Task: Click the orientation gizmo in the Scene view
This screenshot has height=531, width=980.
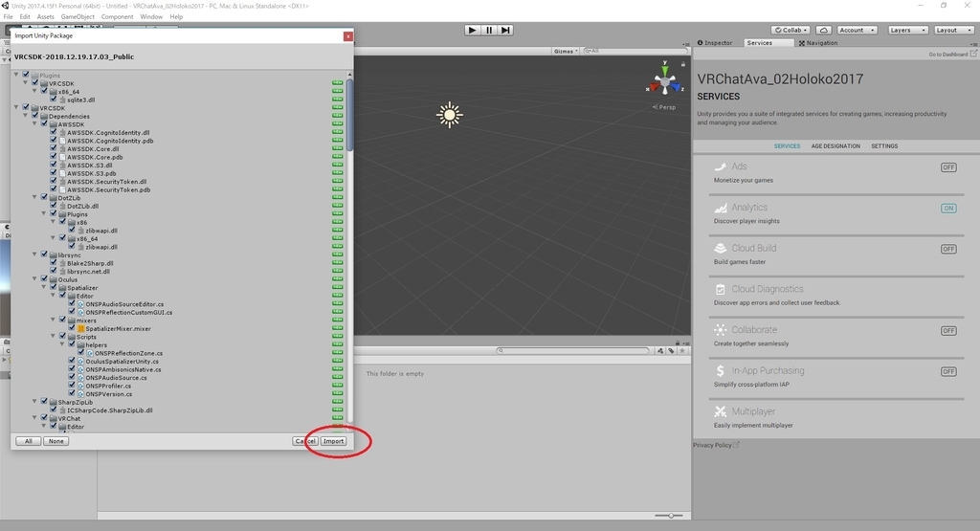Action: click(x=664, y=81)
